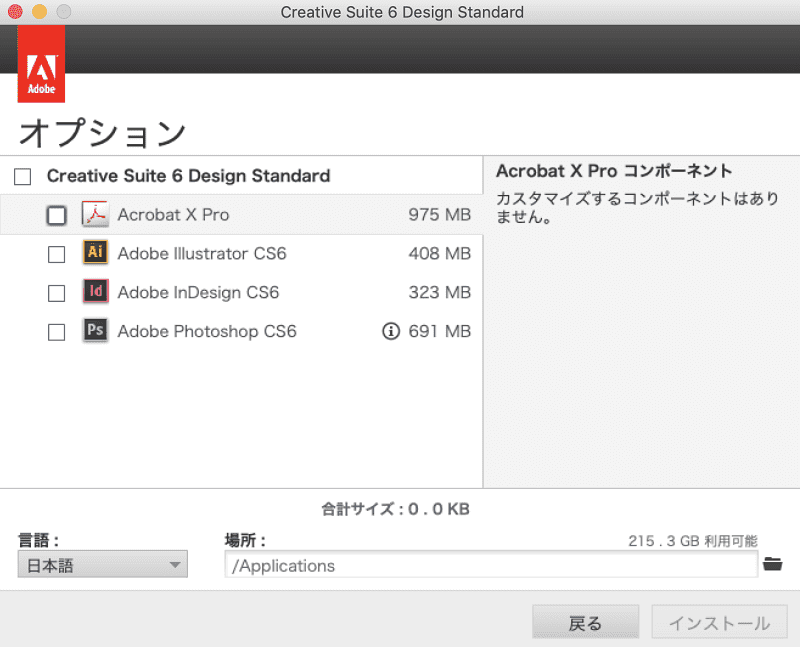Viewport: 800px width, 647px height.
Task: Tick the Adobe Illustrator CS6 checkbox
Action: [x=57, y=254]
